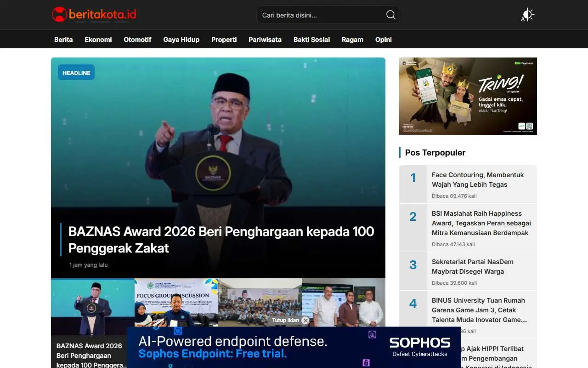Click the rank number 3 badge
588x368 pixels.
coord(413,265)
